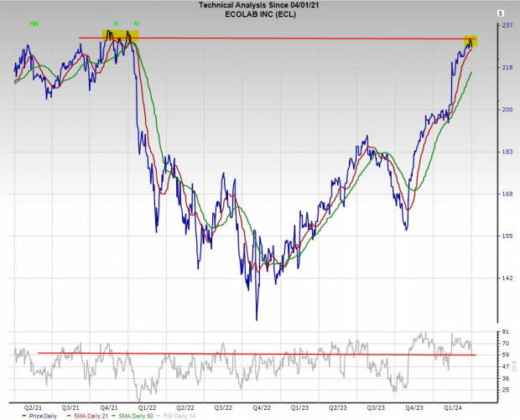Image resolution: width=520 pixels, height=420 pixels.
Task: Click the 237 value on price axis
Action: pos(506,26)
